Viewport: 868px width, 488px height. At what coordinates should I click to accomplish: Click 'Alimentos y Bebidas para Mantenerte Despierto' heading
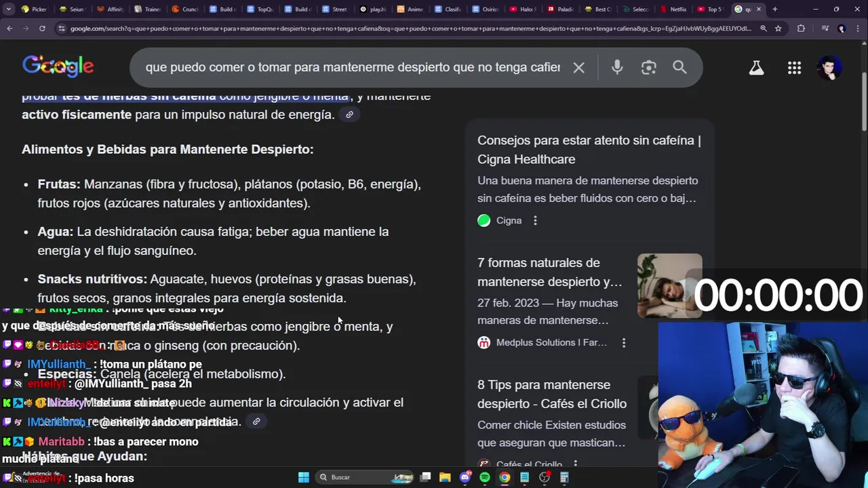[167, 149]
